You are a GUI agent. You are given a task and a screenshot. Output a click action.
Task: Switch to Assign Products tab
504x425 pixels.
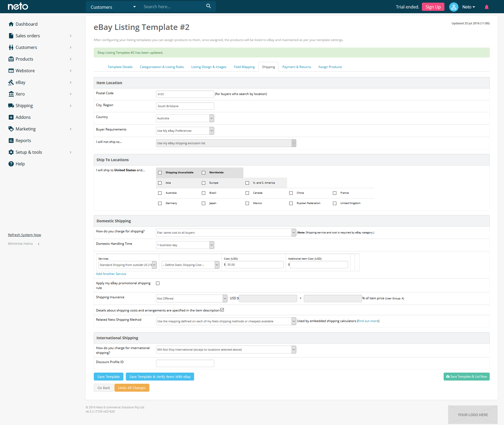point(330,67)
